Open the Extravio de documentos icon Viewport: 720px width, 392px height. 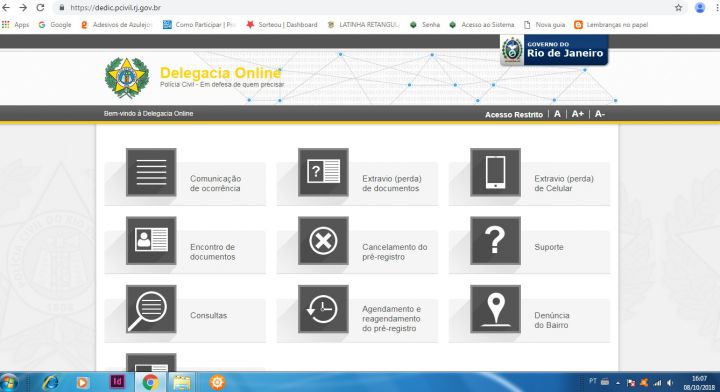323,172
